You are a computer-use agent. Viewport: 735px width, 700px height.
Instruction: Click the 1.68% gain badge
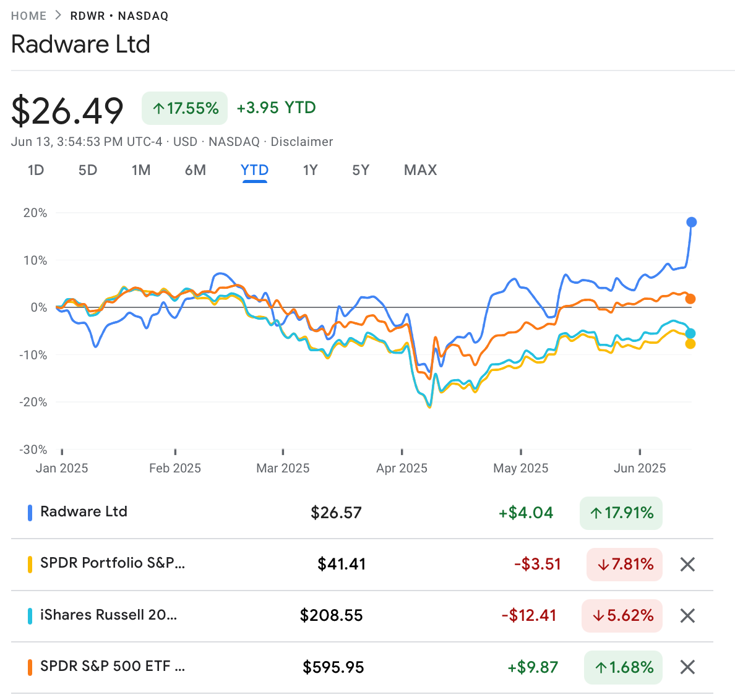(623, 667)
